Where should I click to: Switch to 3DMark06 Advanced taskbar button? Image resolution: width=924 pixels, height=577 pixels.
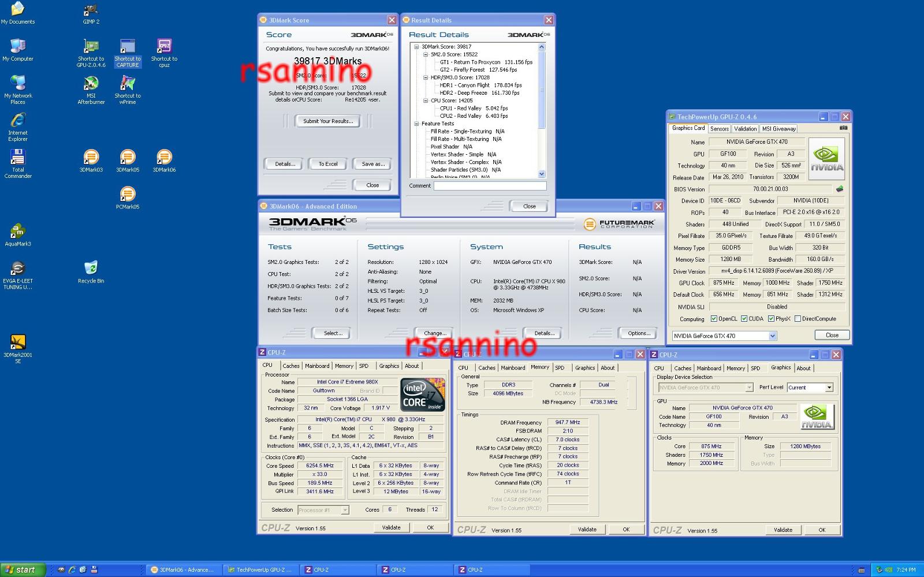tap(183, 569)
